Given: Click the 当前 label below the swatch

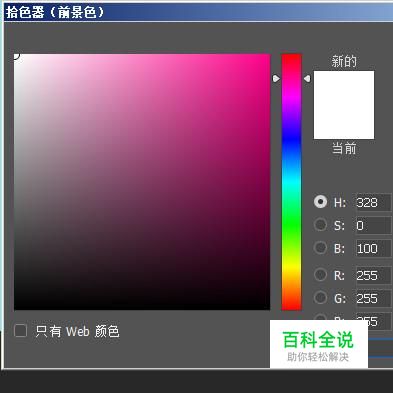Looking at the screenshot, I should tap(344, 148).
